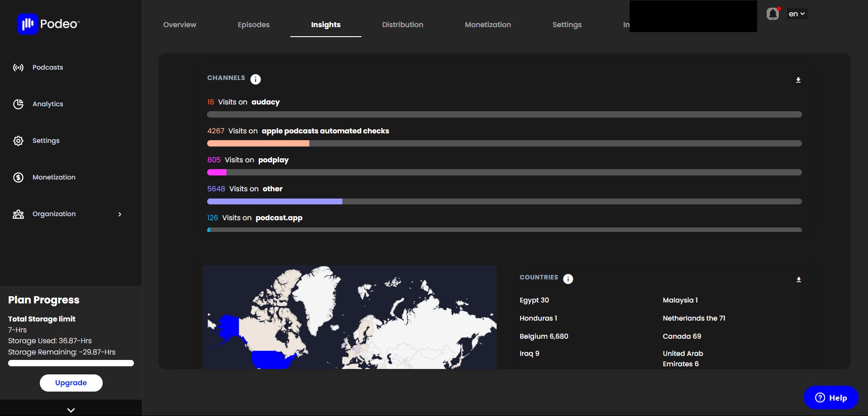Image resolution: width=868 pixels, height=416 pixels.
Task: Show the Countries info tooltip icon
Action: pos(568,279)
